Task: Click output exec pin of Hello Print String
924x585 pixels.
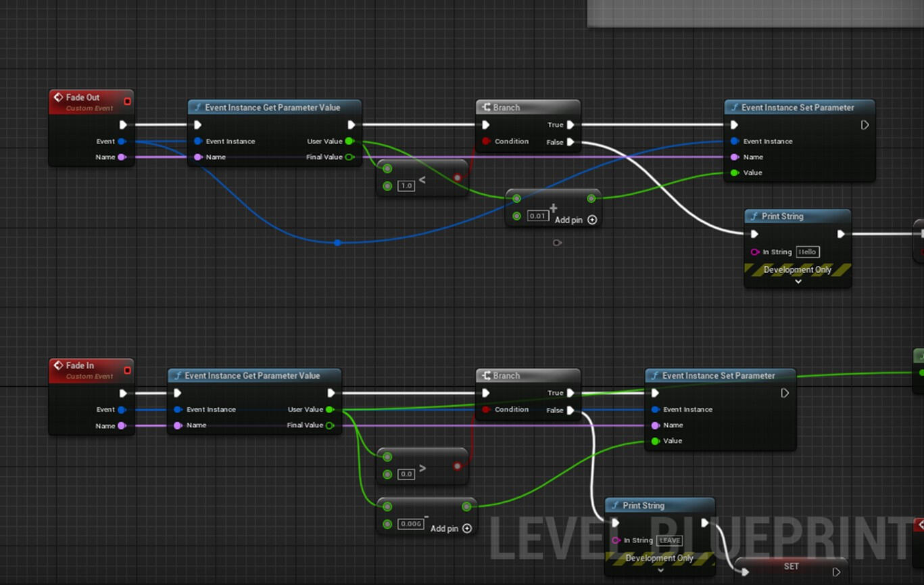Action: [841, 234]
